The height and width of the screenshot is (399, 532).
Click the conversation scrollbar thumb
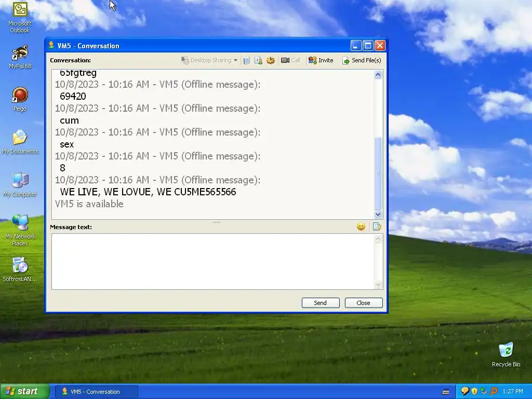(x=378, y=173)
